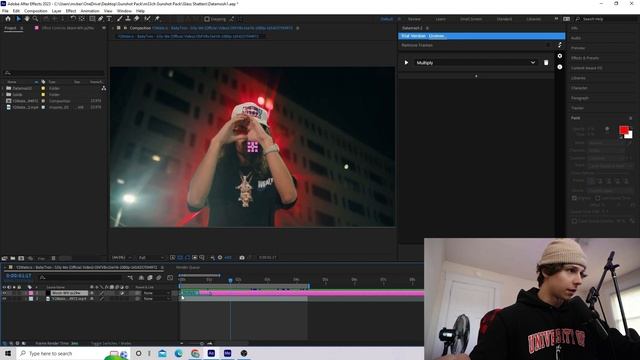This screenshot has width=640, height=360.
Task: Open the File menu
Action: [x=5, y=11]
